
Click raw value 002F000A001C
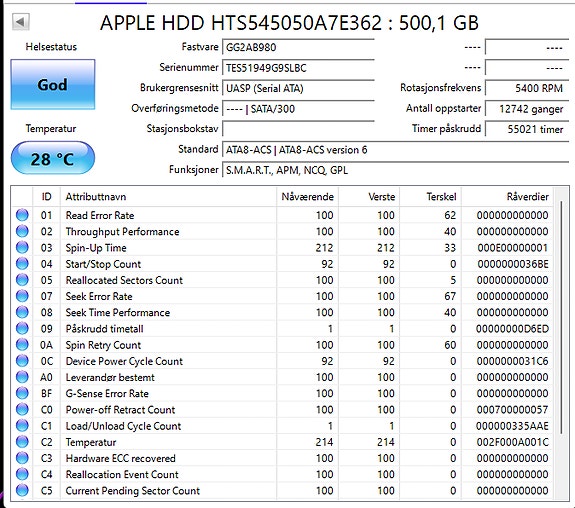512,442
